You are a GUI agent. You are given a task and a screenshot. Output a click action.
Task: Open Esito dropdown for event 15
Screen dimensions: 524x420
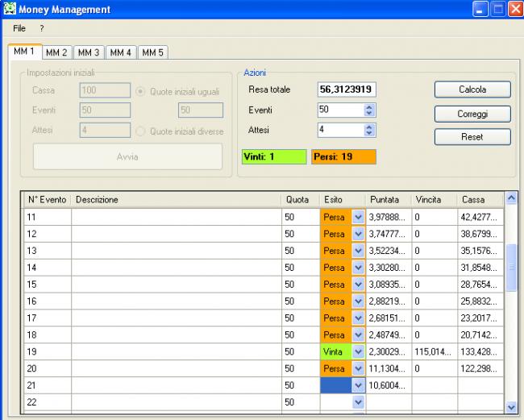tap(358, 285)
